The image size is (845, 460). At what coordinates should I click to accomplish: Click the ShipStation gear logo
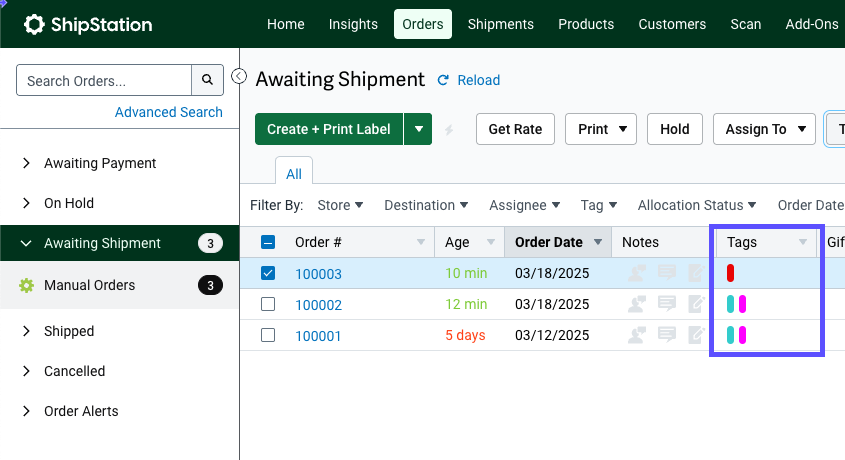click(34, 24)
